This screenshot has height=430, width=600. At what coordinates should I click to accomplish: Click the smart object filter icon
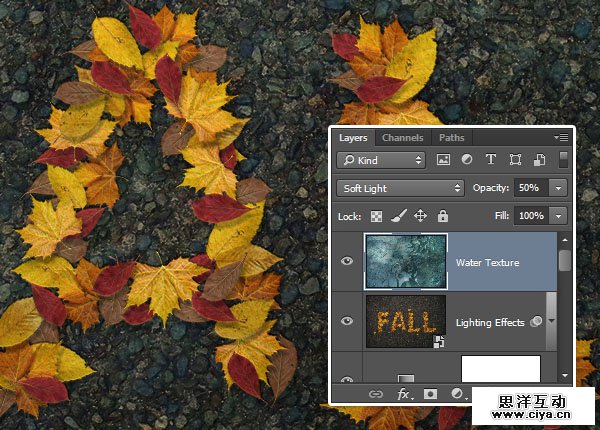pyautogui.click(x=538, y=159)
